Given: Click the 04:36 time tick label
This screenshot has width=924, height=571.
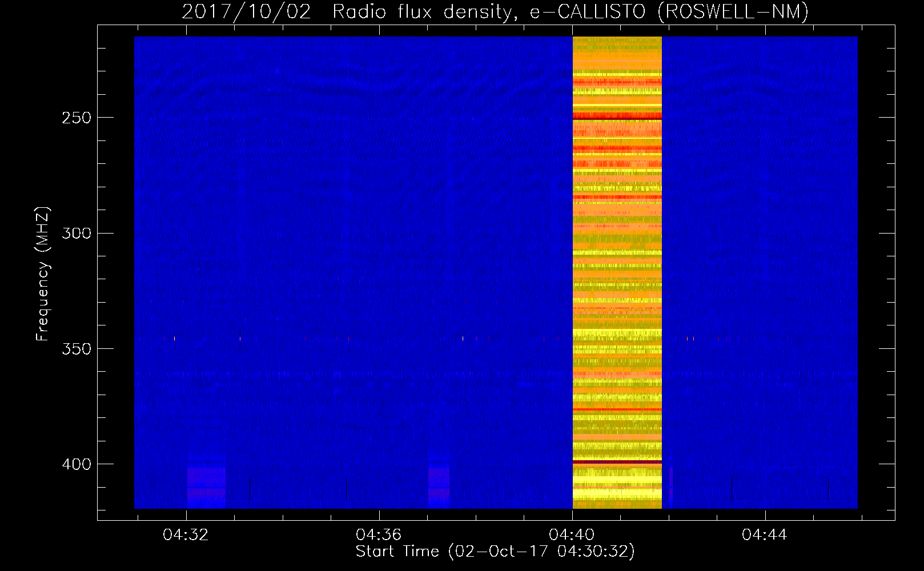Looking at the screenshot, I should click(x=379, y=534).
